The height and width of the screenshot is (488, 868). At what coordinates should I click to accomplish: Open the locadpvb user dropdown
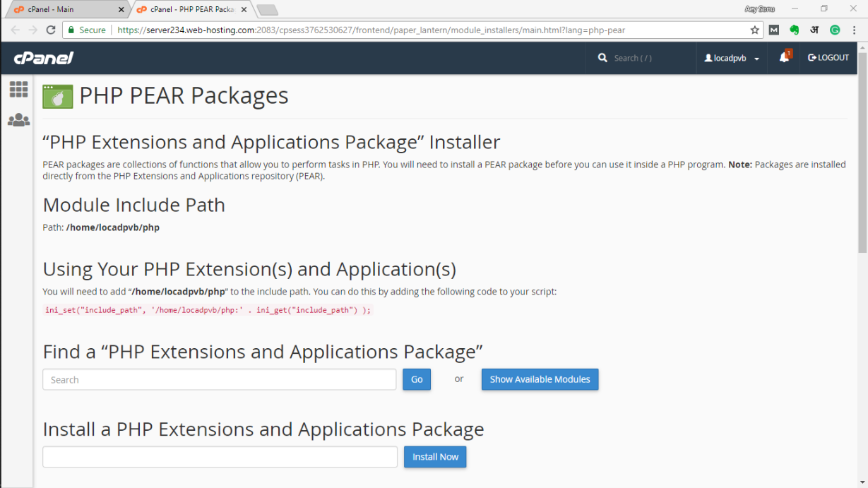click(x=732, y=58)
